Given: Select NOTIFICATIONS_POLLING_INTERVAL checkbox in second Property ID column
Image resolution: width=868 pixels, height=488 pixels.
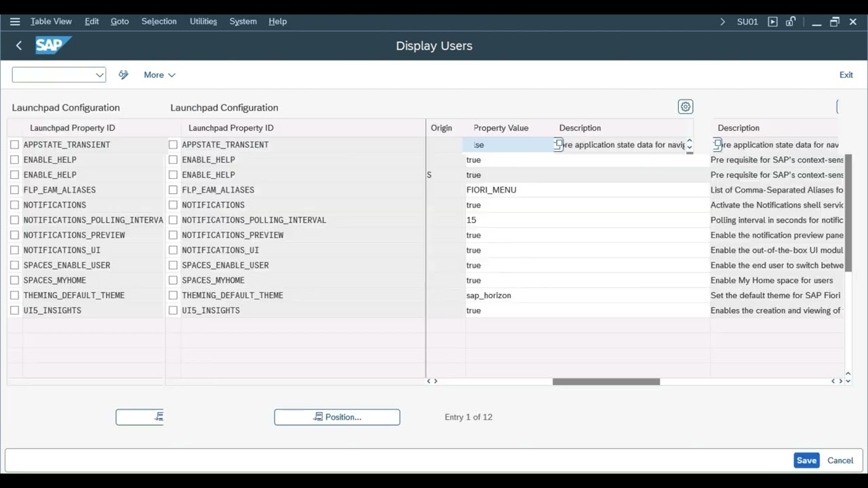Looking at the screenshot, I should tap(173, 220).
